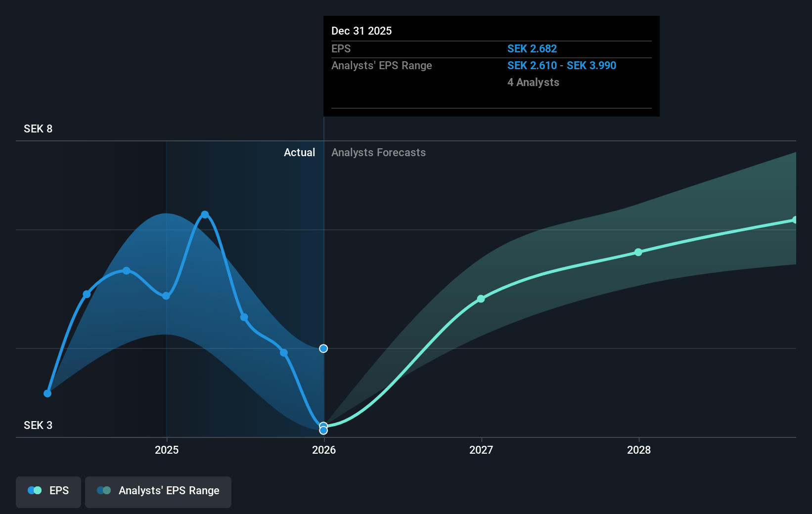Select the forecast data point at 2027
The width and height of the screenshot is (812, 514).
[x=481, y=299]
